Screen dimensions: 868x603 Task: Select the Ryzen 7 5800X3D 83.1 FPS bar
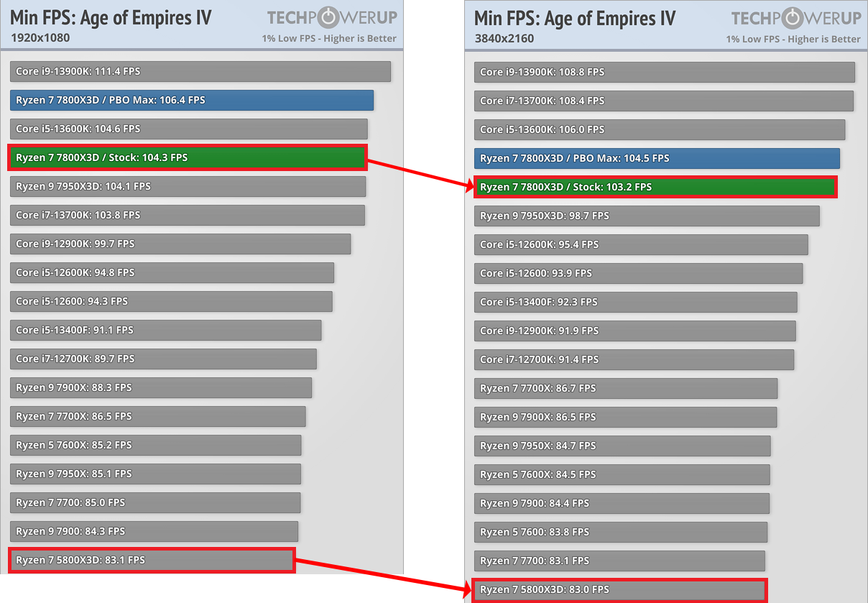pyautogui.click(x=152, y=560)
